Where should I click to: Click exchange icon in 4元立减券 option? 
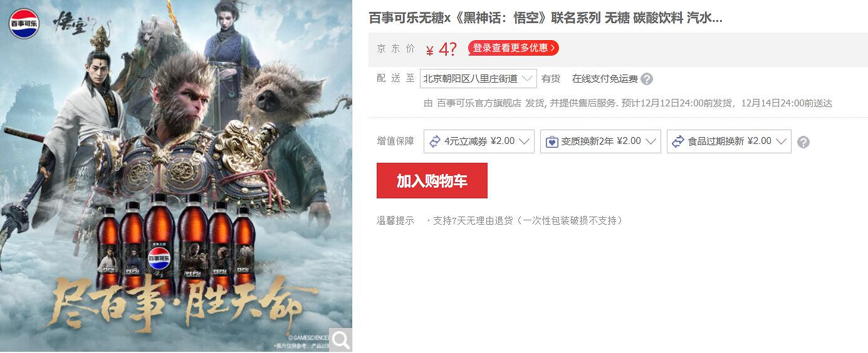coord(434,141)
